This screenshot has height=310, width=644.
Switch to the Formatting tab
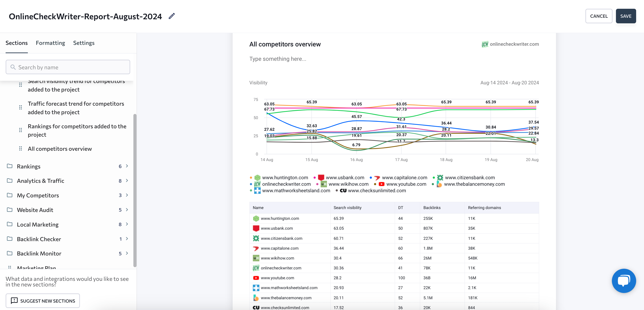tap(50, 43)
